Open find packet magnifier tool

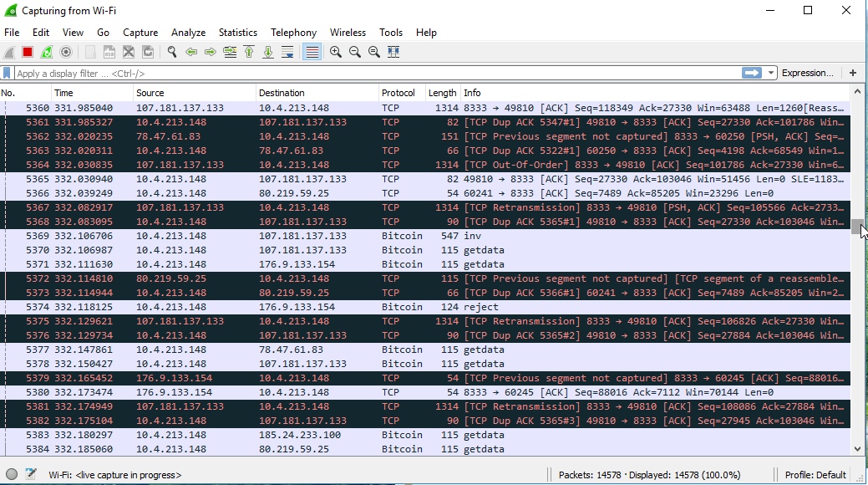point(172,52)
